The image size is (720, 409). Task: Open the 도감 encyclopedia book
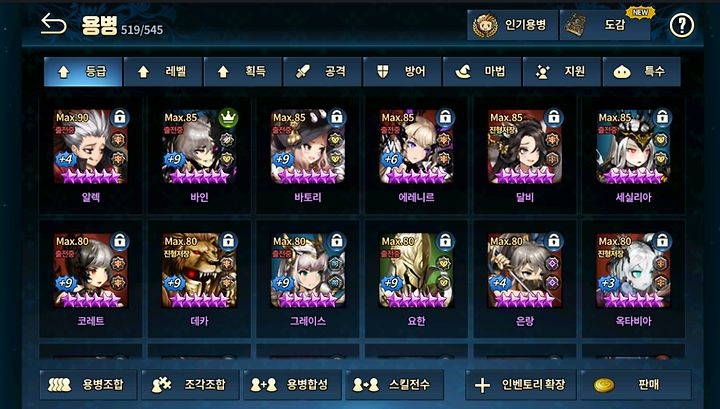tap(605, 25)
